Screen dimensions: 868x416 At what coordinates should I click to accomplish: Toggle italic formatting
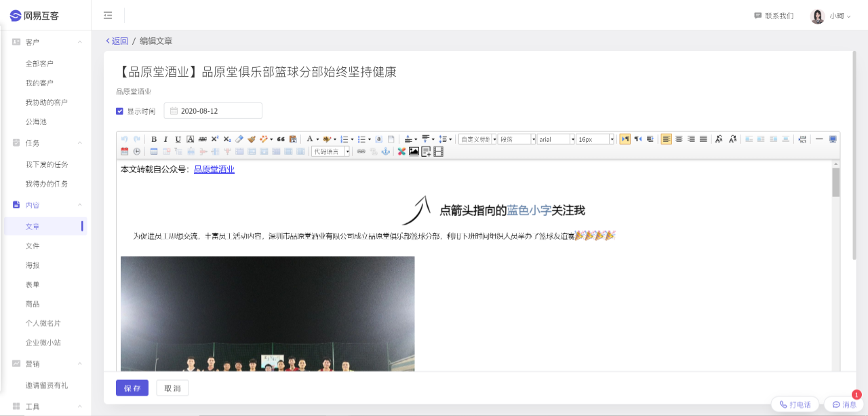(x=166, y=139)
